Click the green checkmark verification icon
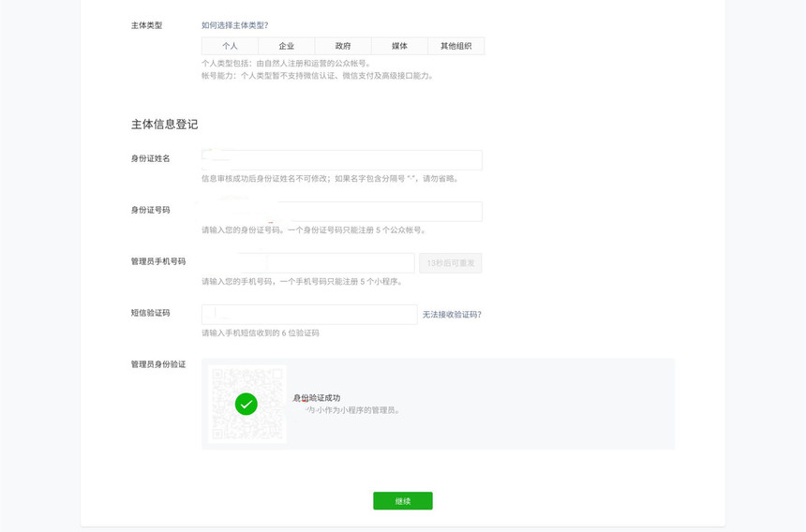This screenshot has height=532, width=806. coord(246,404)
